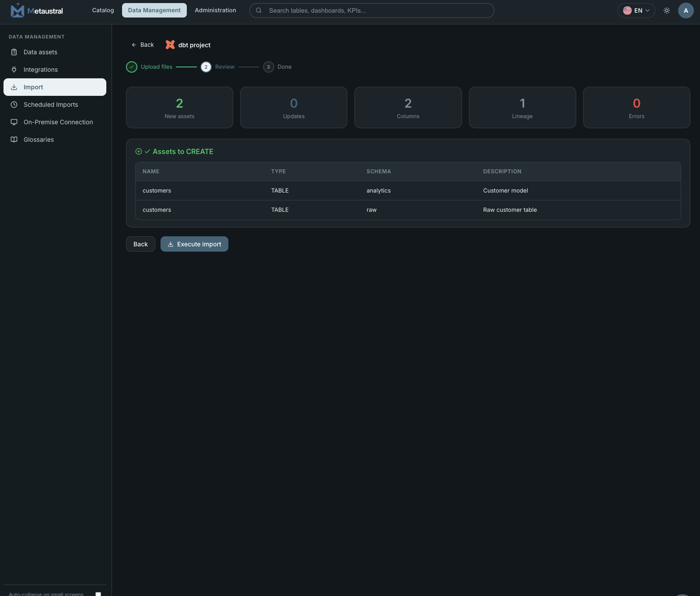Open Glossaries from the sidebar

pos(55,140)
